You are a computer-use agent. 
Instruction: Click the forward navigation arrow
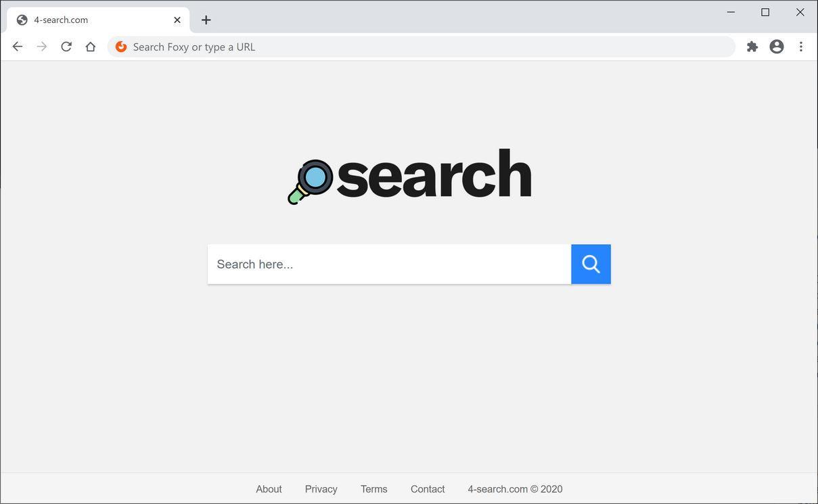click(42, 47)
